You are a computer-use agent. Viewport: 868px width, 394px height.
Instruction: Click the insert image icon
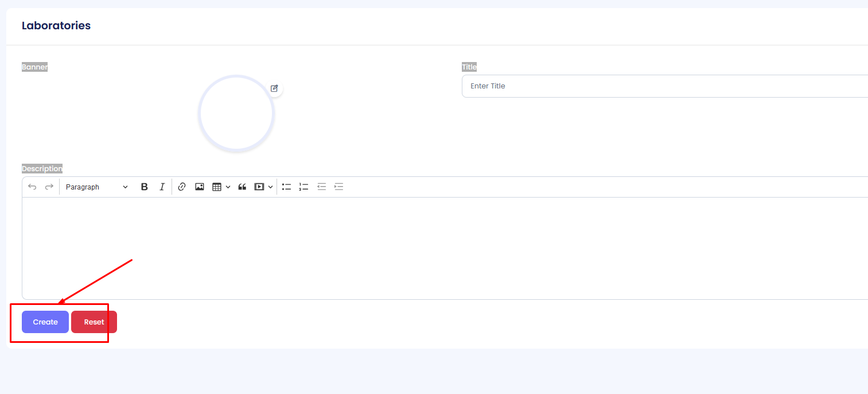(200, 187)
